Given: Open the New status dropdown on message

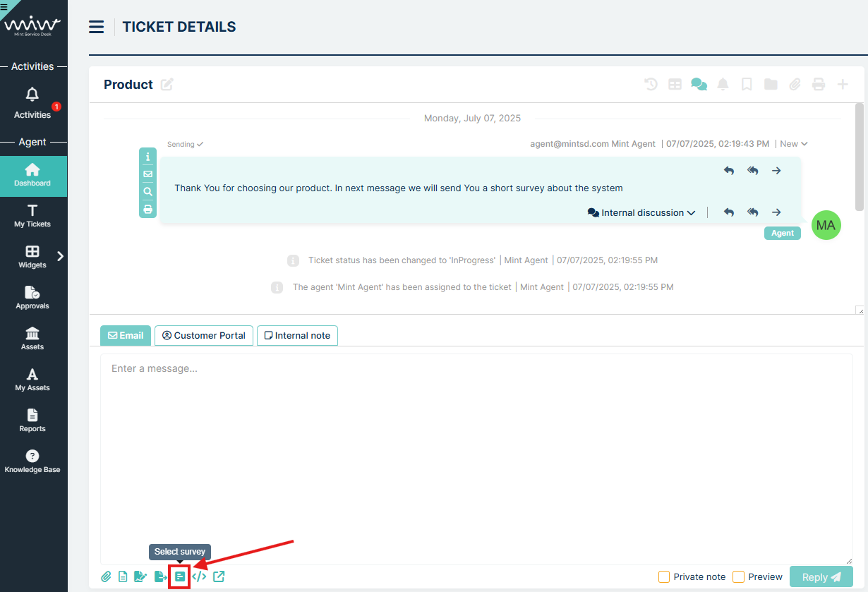Looking at the screenshot, I should (793, 144).
